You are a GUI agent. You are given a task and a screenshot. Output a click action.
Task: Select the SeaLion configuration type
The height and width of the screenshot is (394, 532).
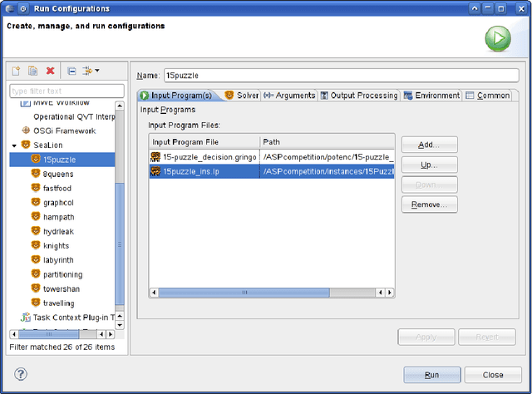[x=48, y=145]
